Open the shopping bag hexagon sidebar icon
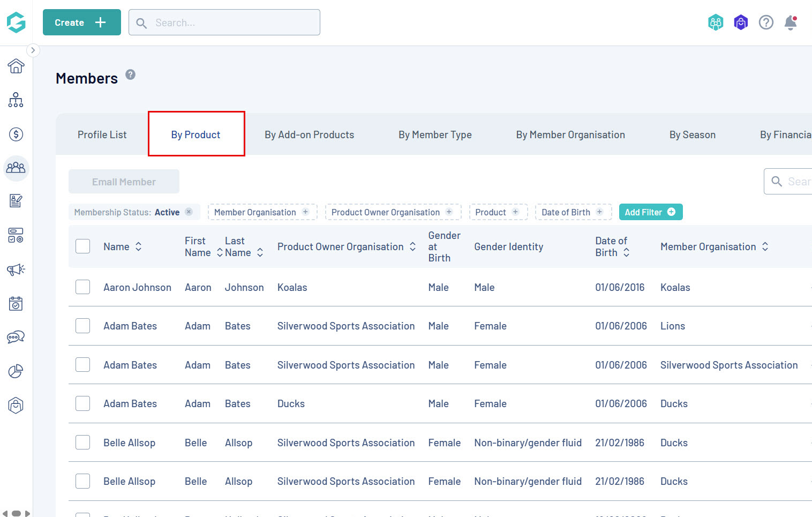Screen dimensions: 812x517 coord(16,406)
